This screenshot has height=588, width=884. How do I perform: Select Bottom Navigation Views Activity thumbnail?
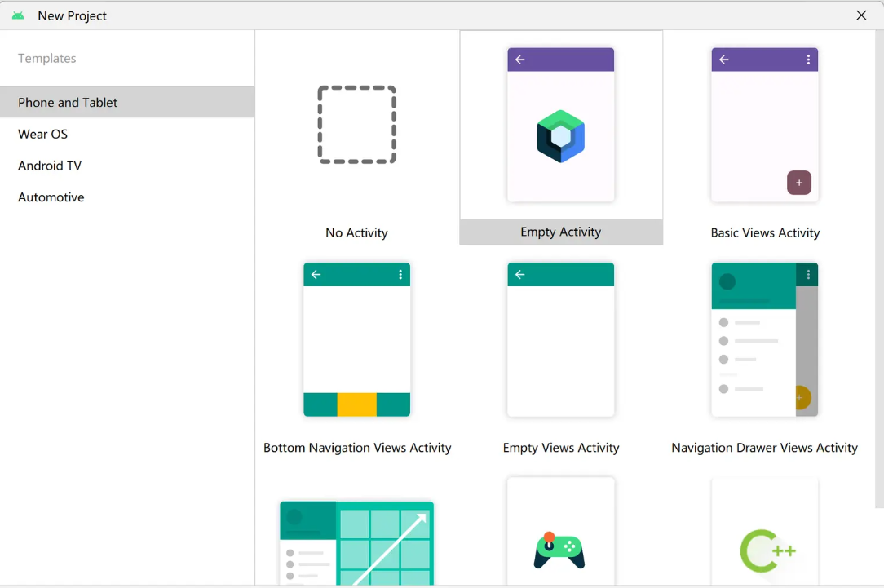pos(357,339)
